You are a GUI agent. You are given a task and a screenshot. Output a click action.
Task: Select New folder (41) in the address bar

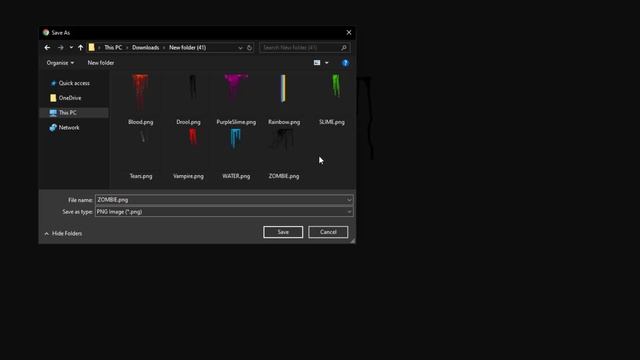[187, 48]
